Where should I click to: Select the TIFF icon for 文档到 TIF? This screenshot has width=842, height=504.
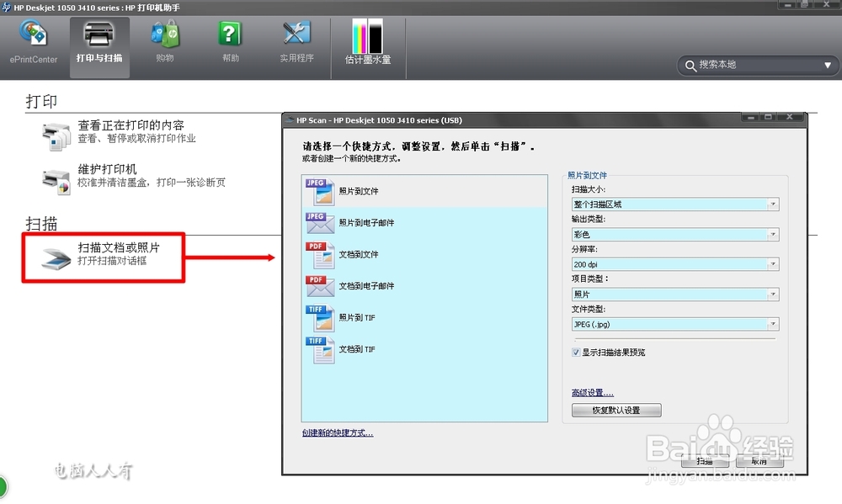pos(320,349)
